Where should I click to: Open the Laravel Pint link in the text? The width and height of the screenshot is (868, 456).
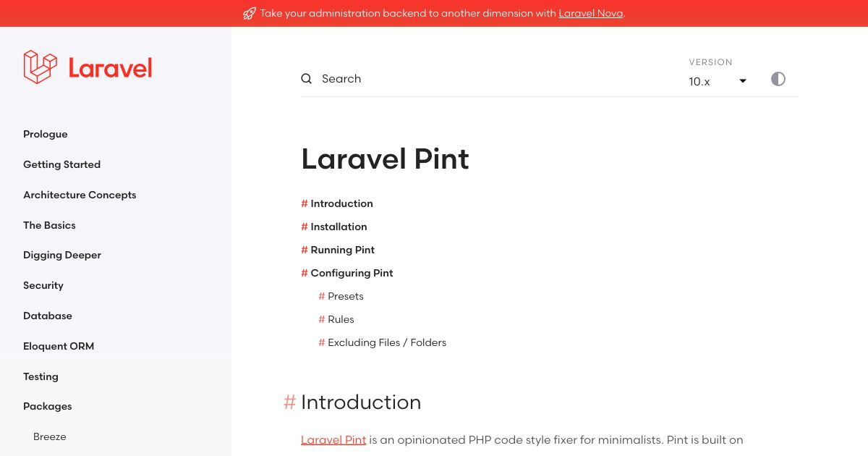click(x=333, y=439)
